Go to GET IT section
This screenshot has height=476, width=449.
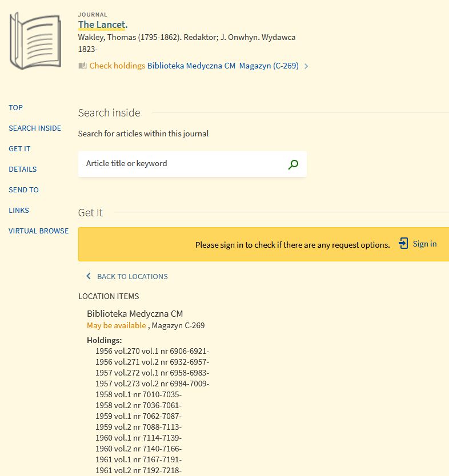19,149
